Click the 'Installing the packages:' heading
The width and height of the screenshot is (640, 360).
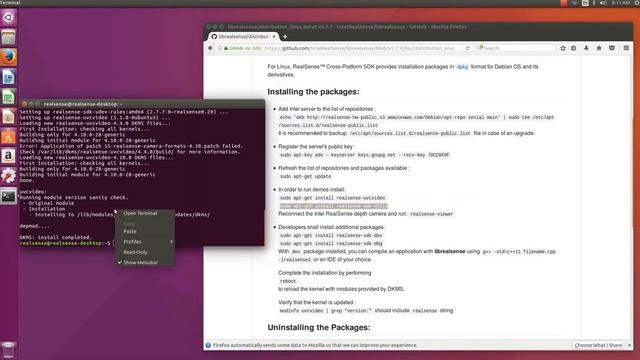313,92
